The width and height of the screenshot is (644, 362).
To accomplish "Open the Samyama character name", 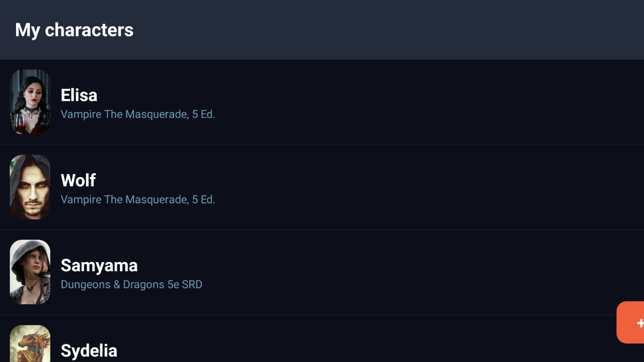I will 99,265.
